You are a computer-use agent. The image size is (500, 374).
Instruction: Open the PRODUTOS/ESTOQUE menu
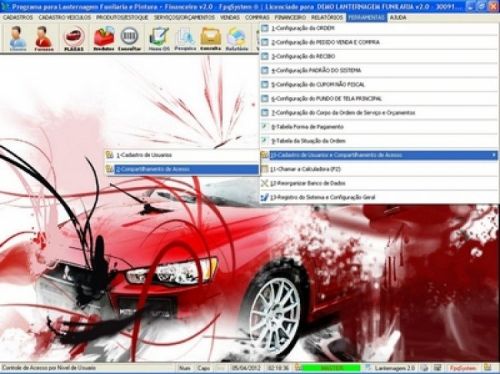coord(122,17)
